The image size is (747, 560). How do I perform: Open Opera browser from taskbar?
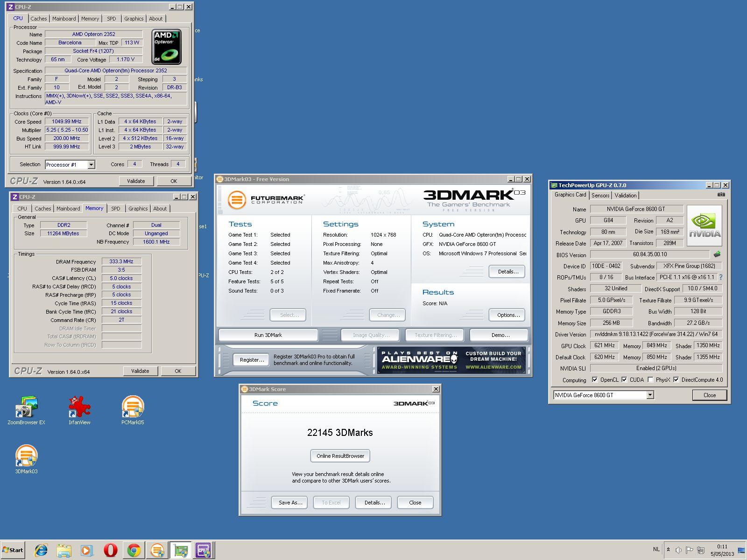pyautogui.click(x=110, y=550)
